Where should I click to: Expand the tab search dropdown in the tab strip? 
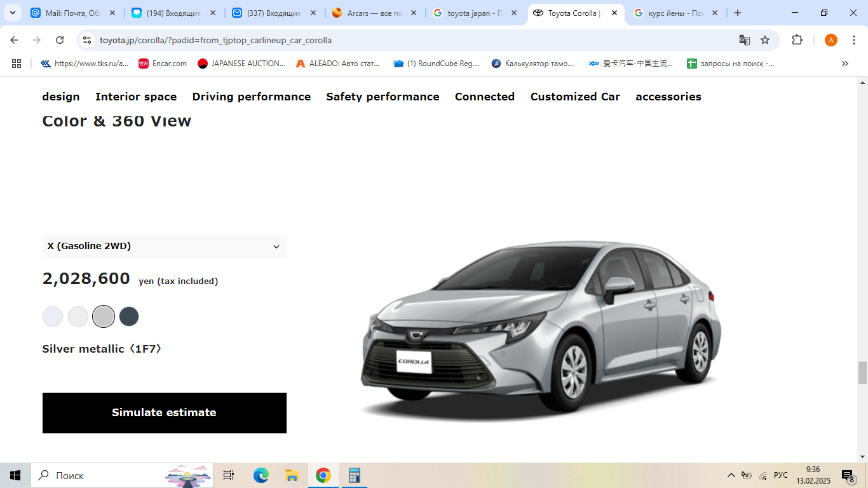pos(12,13)
